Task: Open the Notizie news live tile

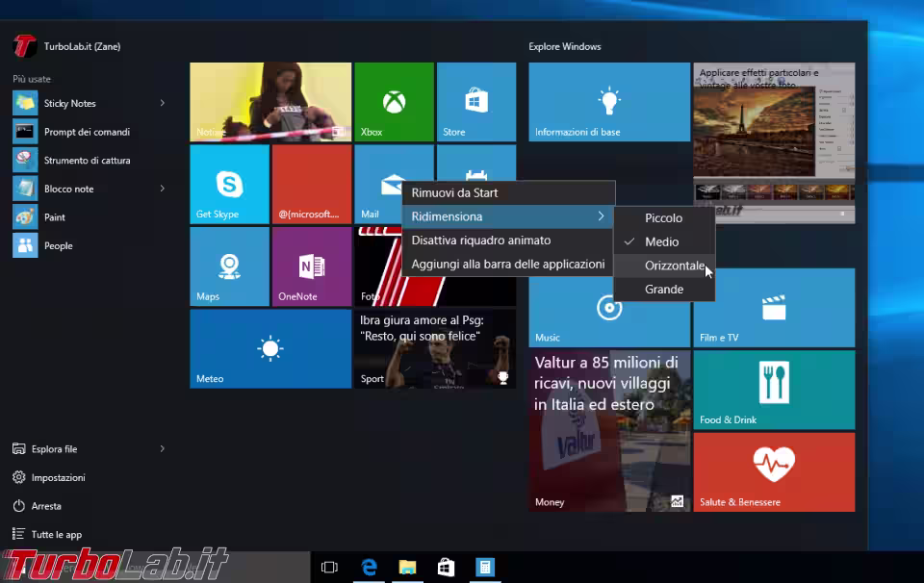Action: tap(270, 102)
